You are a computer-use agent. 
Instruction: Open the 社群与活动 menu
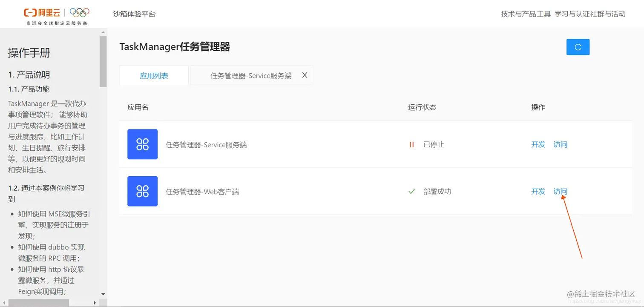[608, 14]
